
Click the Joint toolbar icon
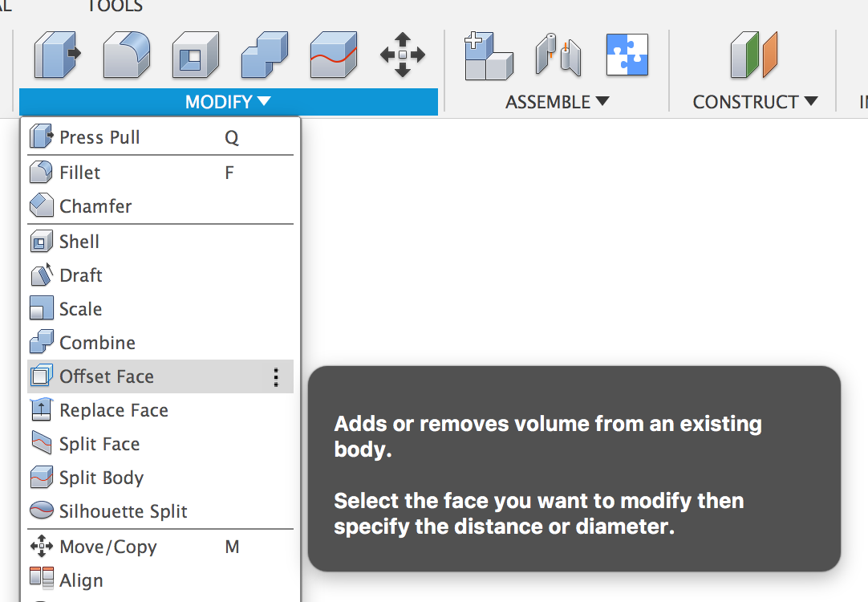coord(558,55)
